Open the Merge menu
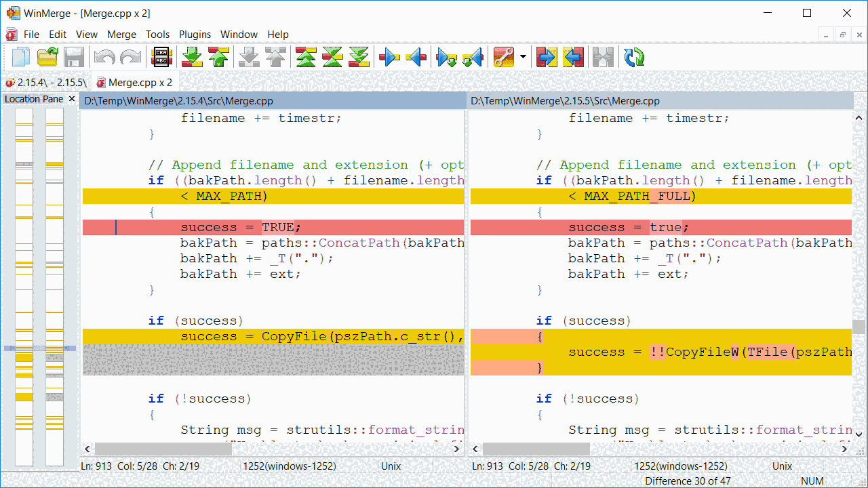The image size is (868, 488). tap(121, 34)
